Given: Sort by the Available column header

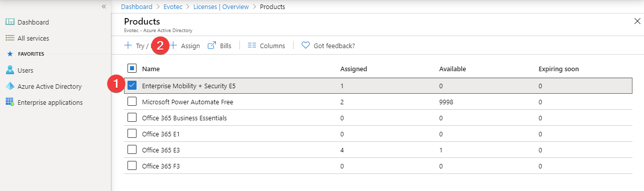Looking at the screenshot, I should 452,69.
